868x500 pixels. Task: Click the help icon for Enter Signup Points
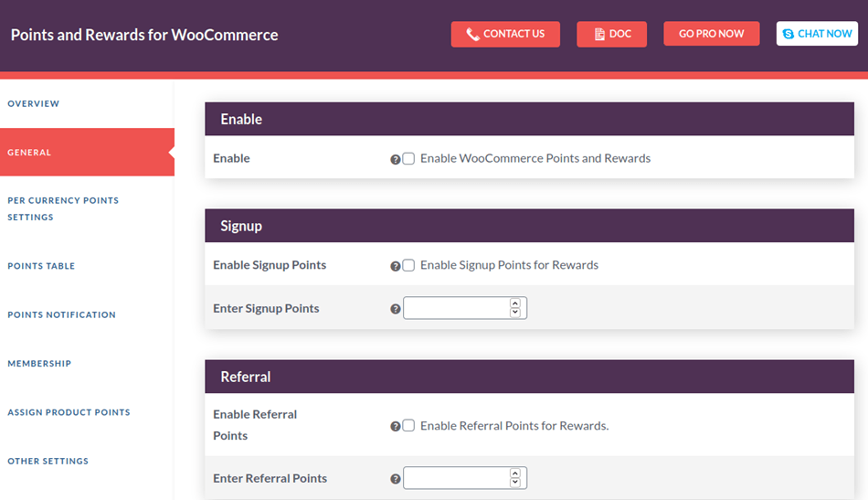tap(396, 309)
